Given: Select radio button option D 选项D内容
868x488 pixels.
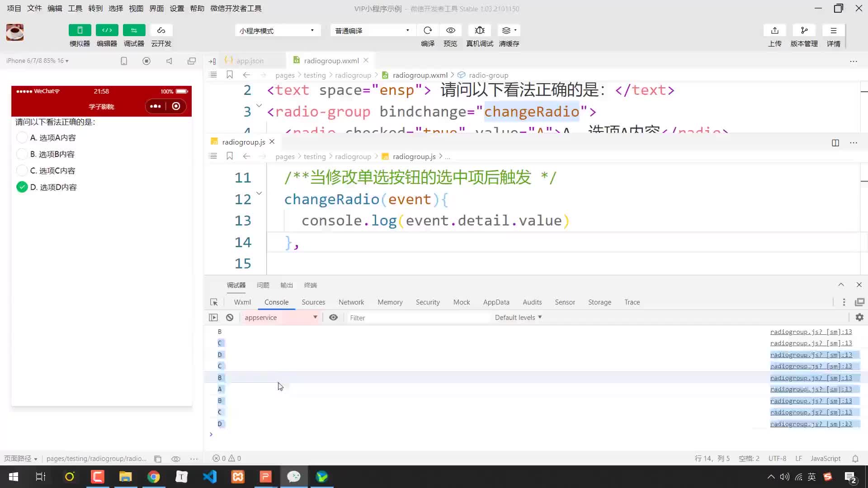Looking at the screenshot, I should pos(22,187).
